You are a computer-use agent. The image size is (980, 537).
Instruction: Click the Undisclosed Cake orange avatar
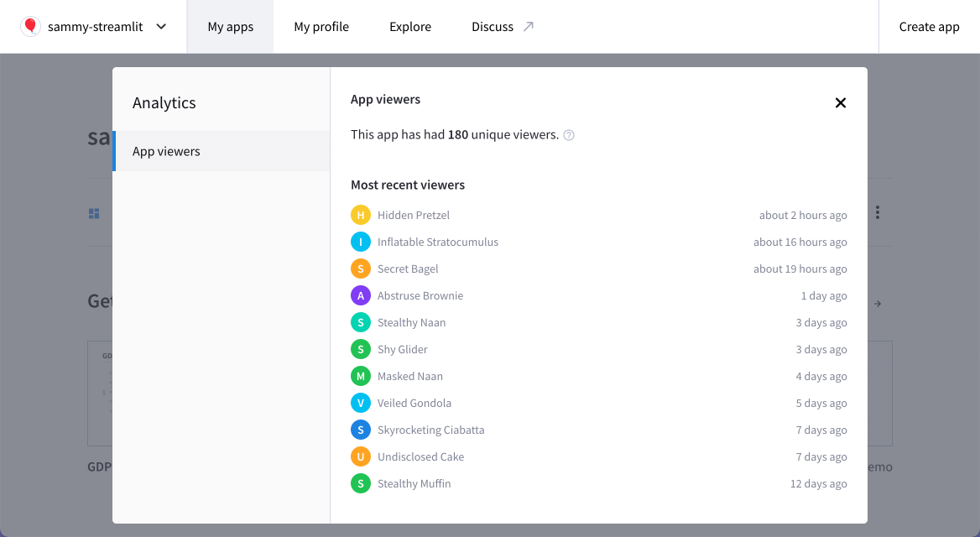pos(361,456)
